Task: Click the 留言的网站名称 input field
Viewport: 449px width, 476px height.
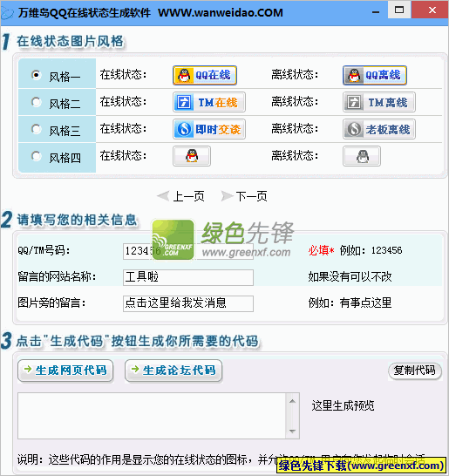Action: point(188,277)
